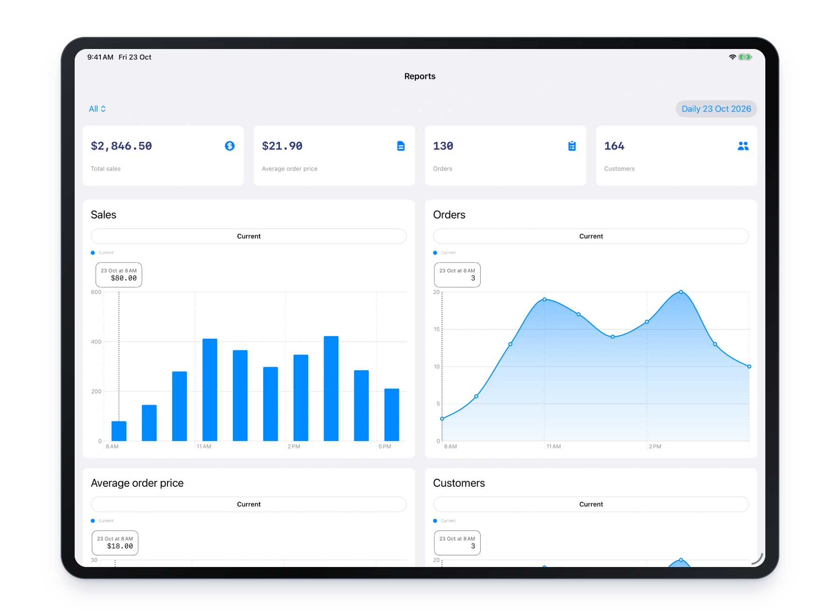Tap the battery charging icon
The height and width of the screenshot is (616, 840).
[x=745, y=57]
